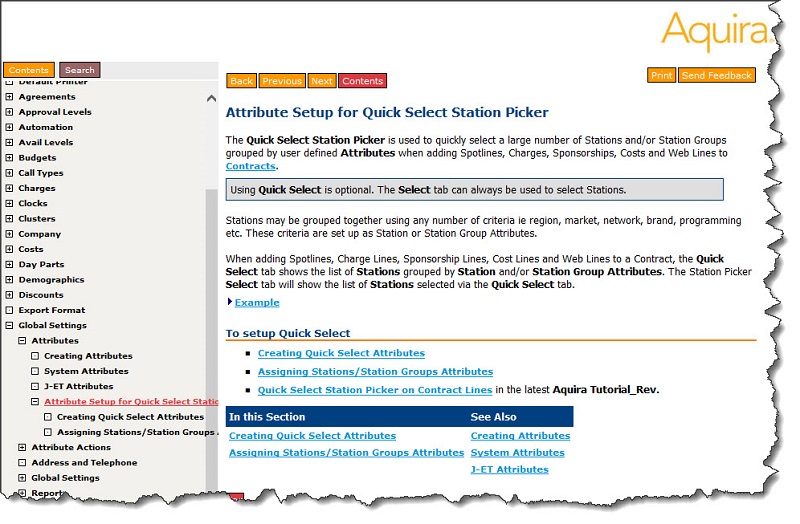
Task: Collapse Attribute Setup for Quick Select node
Action: pos(35,402)
